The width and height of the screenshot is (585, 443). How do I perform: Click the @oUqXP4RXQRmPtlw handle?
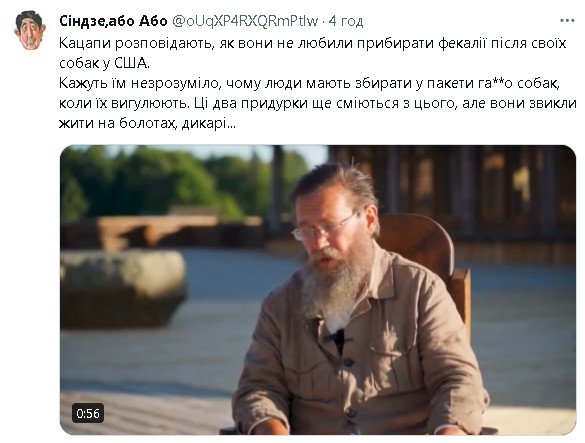245,21
